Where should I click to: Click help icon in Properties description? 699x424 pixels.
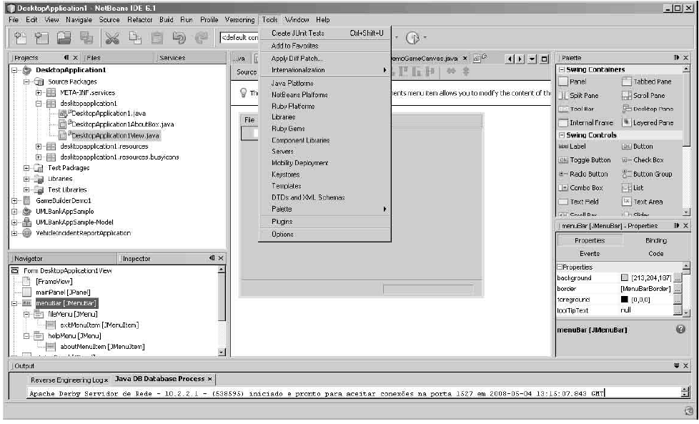[x=681, y=328]
